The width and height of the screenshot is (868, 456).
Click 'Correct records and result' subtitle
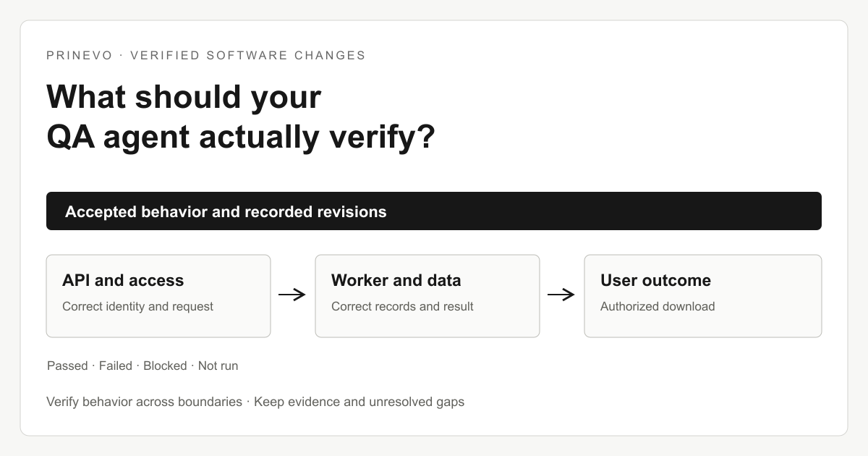click(x=402, y=306)
